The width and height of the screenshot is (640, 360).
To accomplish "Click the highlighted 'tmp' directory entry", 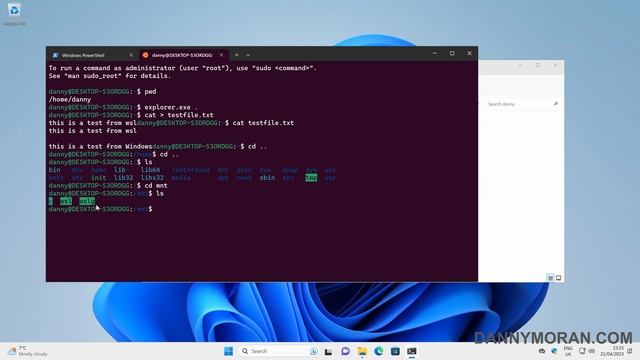I will (x=311, y=178).
